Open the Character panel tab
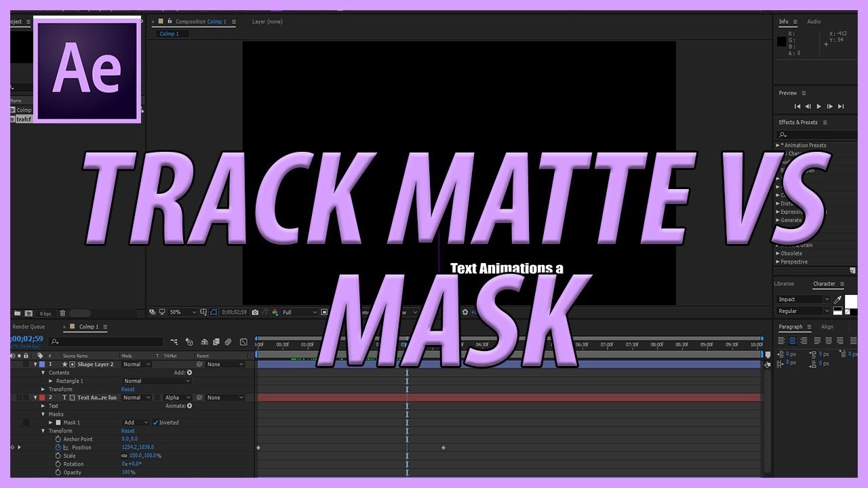This screenshot has width=868, height=488. 824,284
